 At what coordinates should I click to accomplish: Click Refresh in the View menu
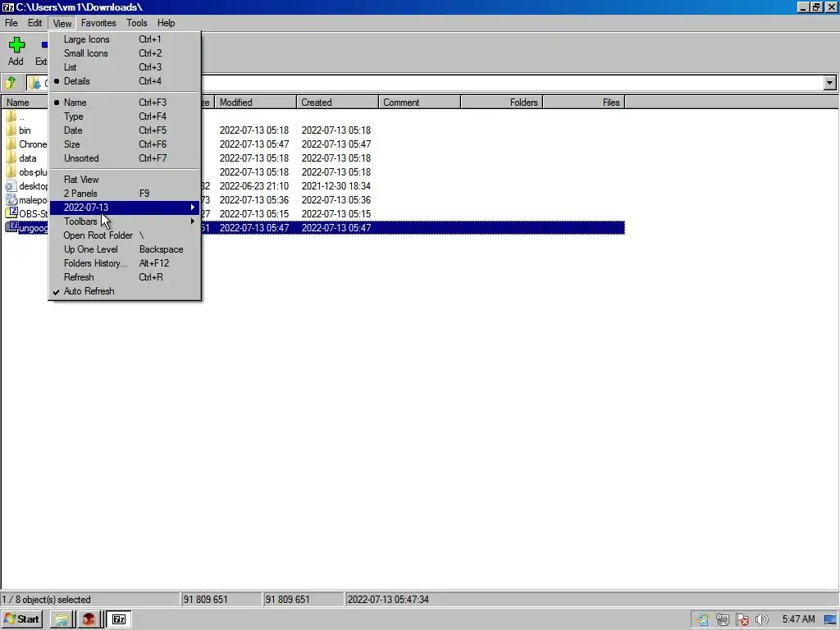125,277
